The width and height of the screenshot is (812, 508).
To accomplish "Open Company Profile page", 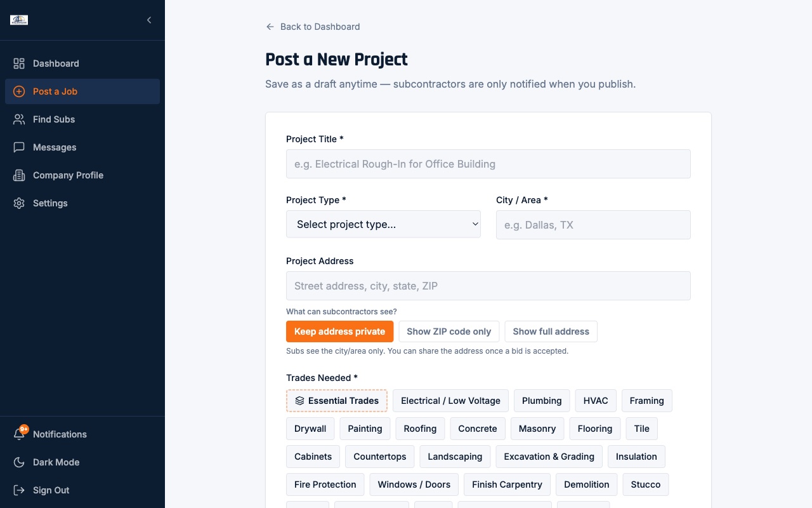I will pyautogui.click(x=82, y=175).
